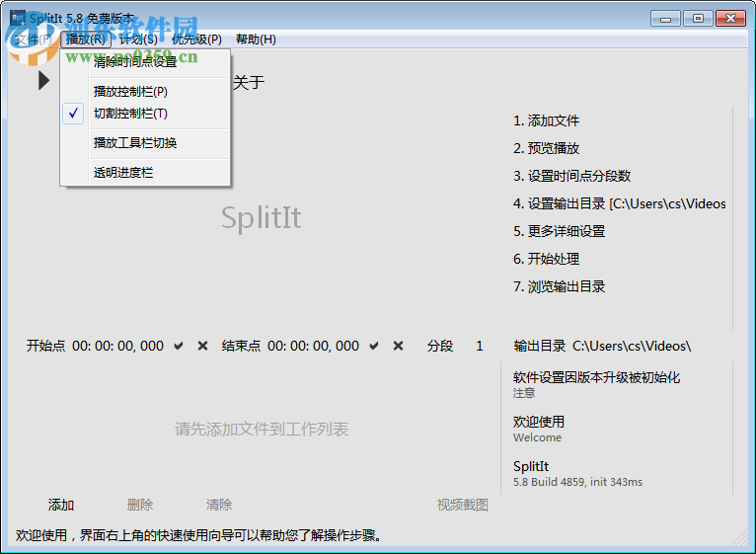This screenshot has width=756, height=554.
Task: Choose 播放控制栏(P) from the menu
Action: 145,92
